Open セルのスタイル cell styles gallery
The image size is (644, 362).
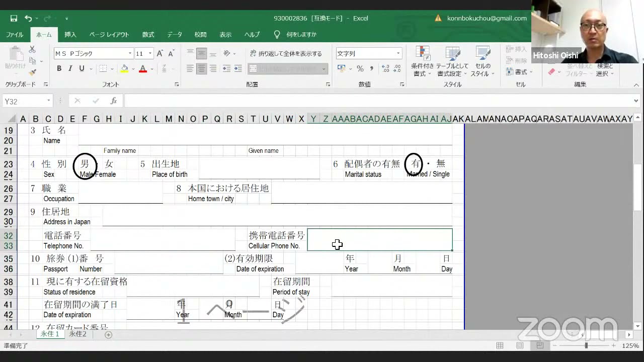[482, 62]
